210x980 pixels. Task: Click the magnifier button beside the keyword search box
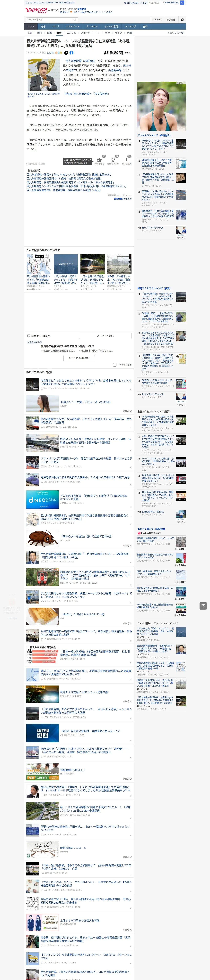point(75,19)
